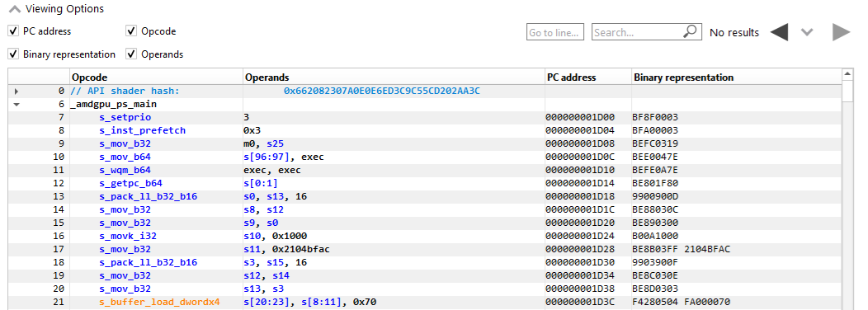Click binary value 9903900F

tap(655, 262)
